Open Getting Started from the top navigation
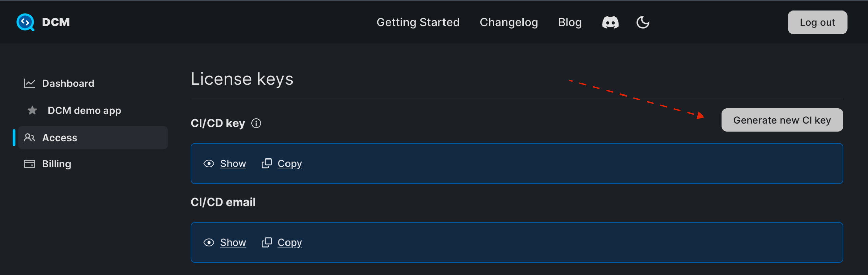This screenshot has height=275, width=868. (418, 22)
